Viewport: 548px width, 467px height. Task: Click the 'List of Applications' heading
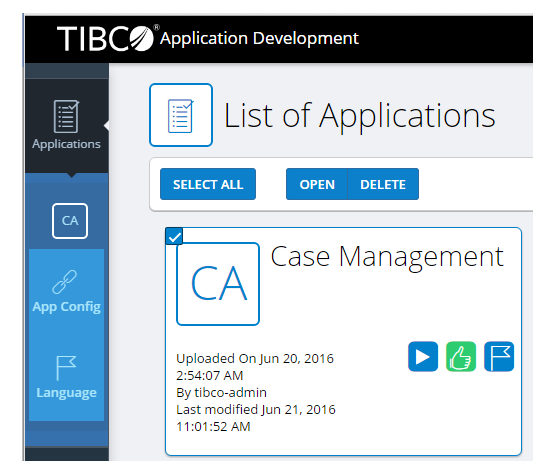tap(360, 116)
